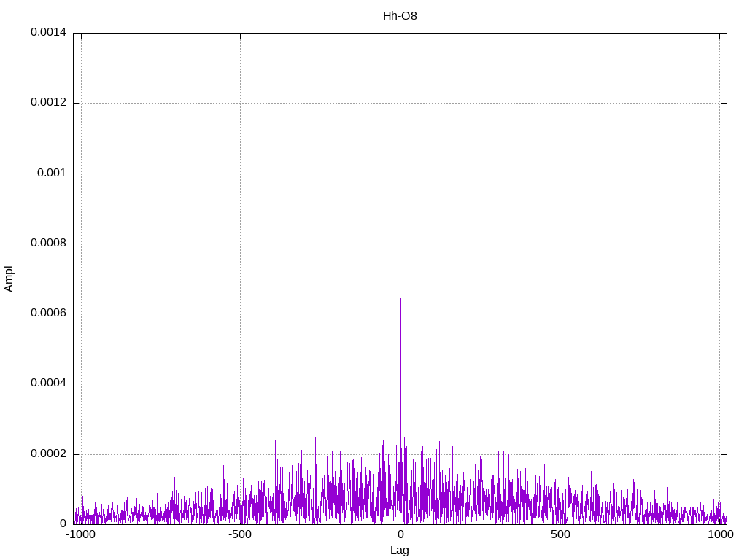Click gridline intersection at lag 500, amplitude 0.0004
Image resolution: width=747 pixels, height=560 pixels.
(x=560, y=384)
